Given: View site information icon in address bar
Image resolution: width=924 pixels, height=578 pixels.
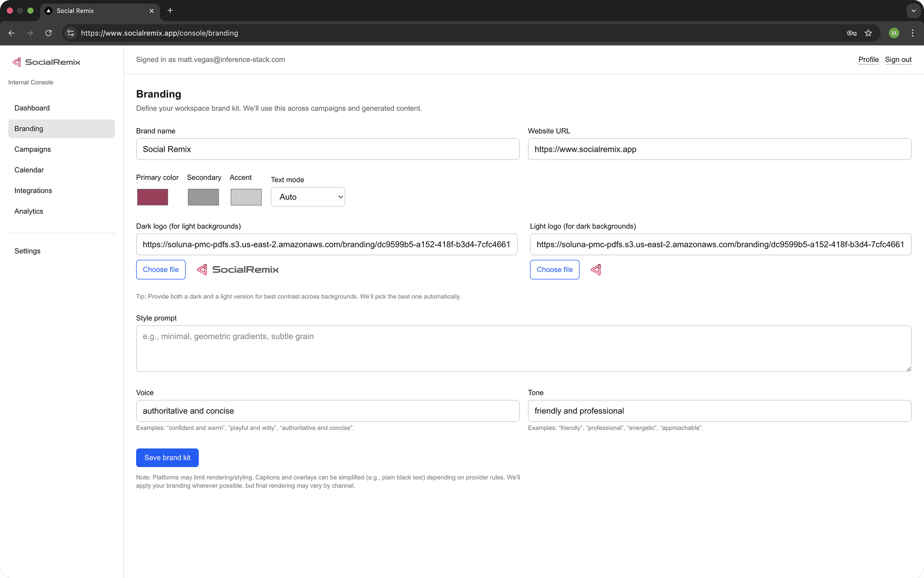Looking at the screenshot, I should click(x=71, y=33).
